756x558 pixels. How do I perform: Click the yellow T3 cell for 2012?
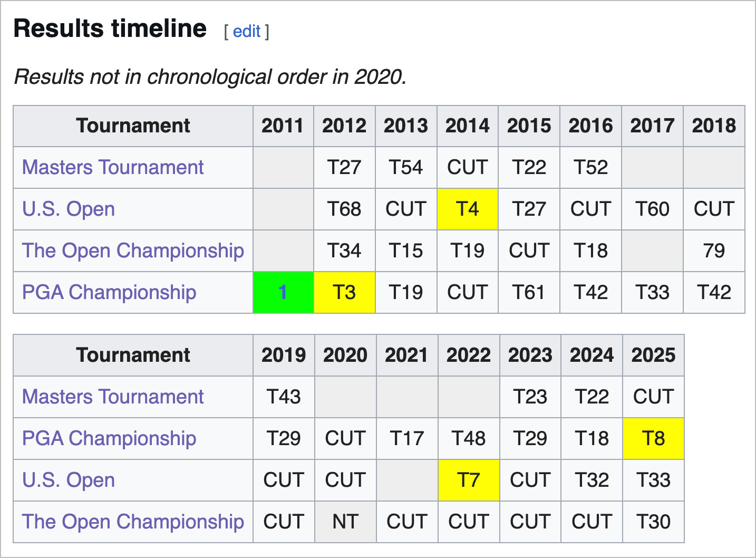pos(344,293)
